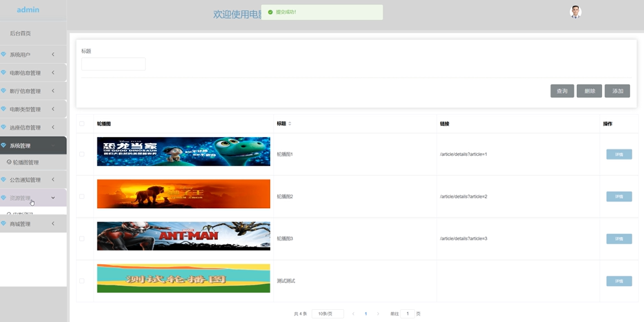Click the 查询 search button
This screenshot has height=322, width=644.
[x=562, y=91]
